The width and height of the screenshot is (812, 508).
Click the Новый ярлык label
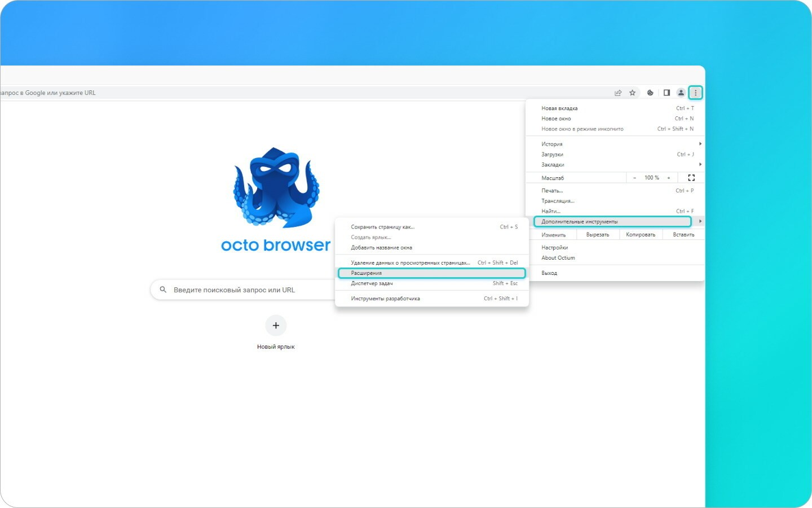click(x=276, y=347)
